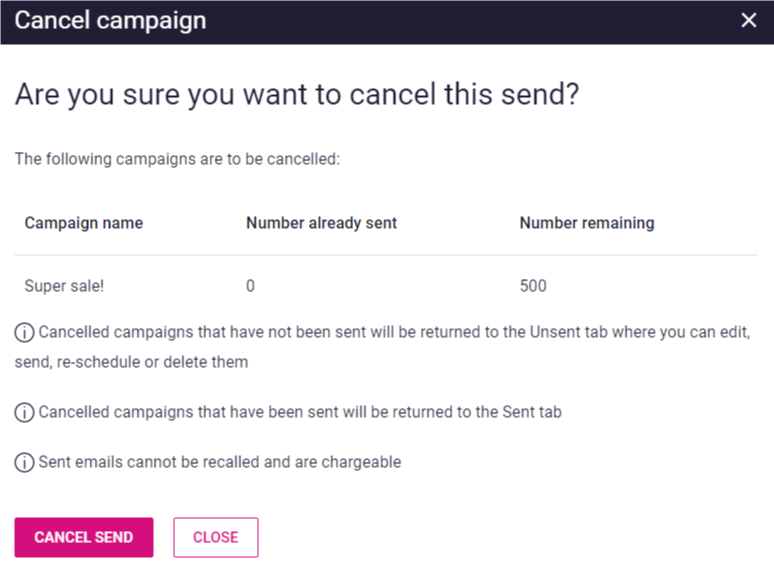The width and height of the screenshot is (774, 572).
Task: Select the Number remaining column header
Action: [x=587, y=223]
